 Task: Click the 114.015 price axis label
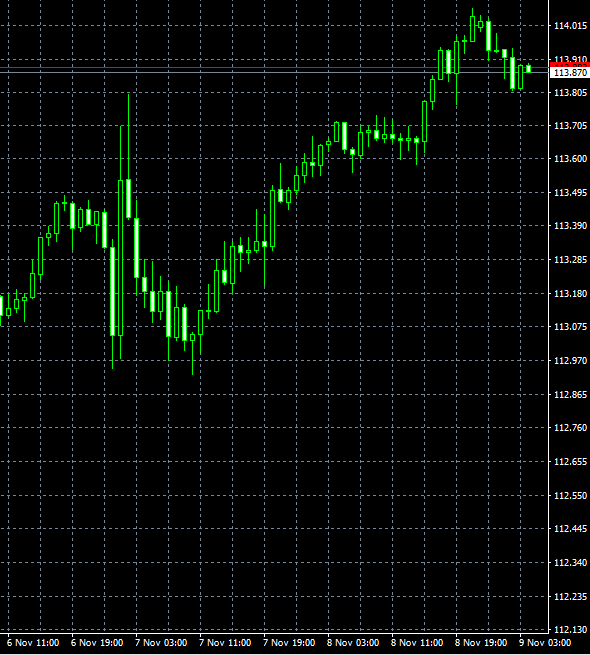click(570, 26)
